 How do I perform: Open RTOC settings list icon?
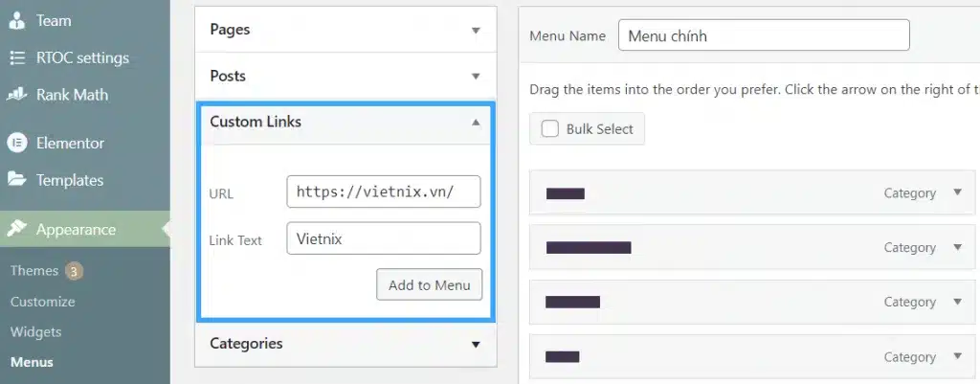pos(17,57)
